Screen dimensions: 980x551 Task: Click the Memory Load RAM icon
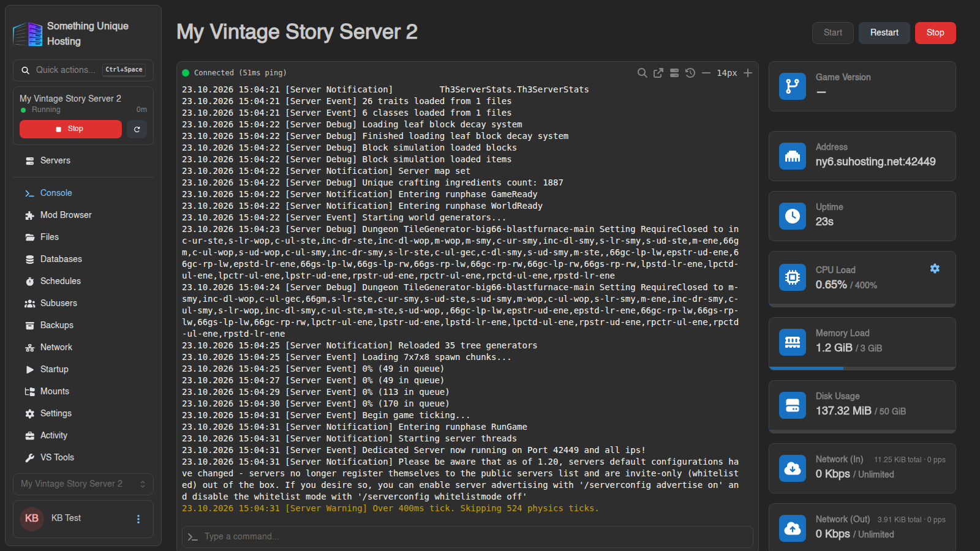[793, 342]
